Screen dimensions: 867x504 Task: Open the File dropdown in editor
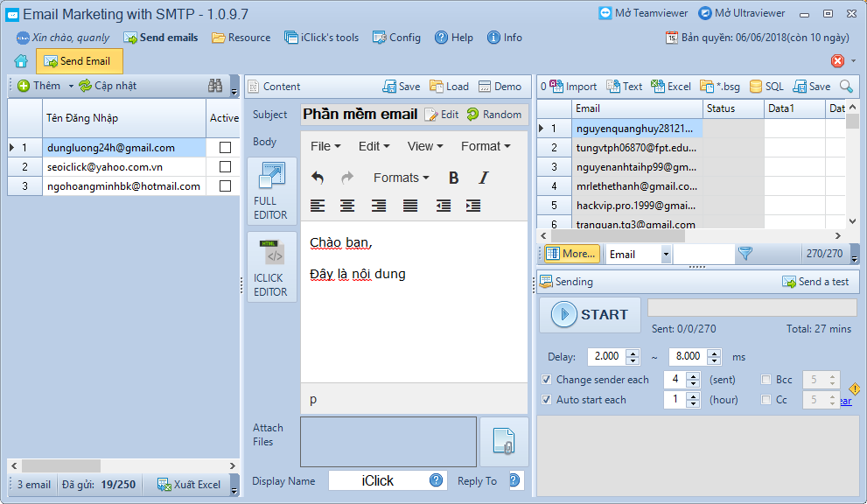[x=325, y=146]
